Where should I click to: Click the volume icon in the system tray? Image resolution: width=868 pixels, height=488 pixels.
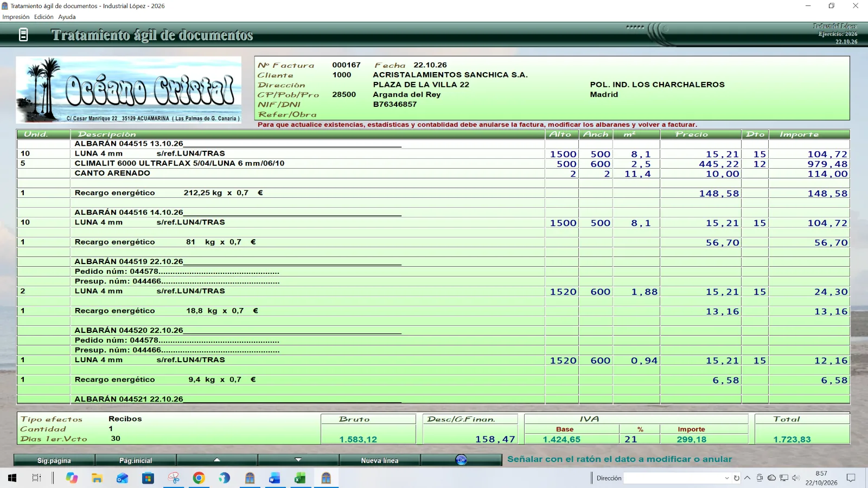click(796, 478)
